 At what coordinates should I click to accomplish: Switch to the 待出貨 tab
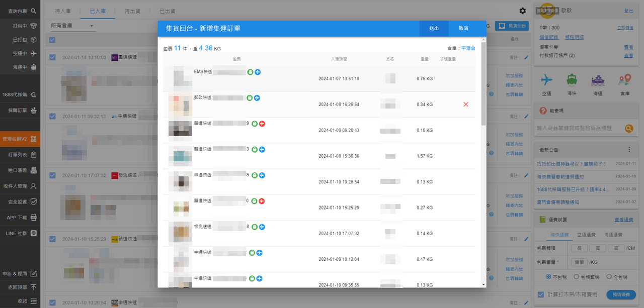click(132, 11)
